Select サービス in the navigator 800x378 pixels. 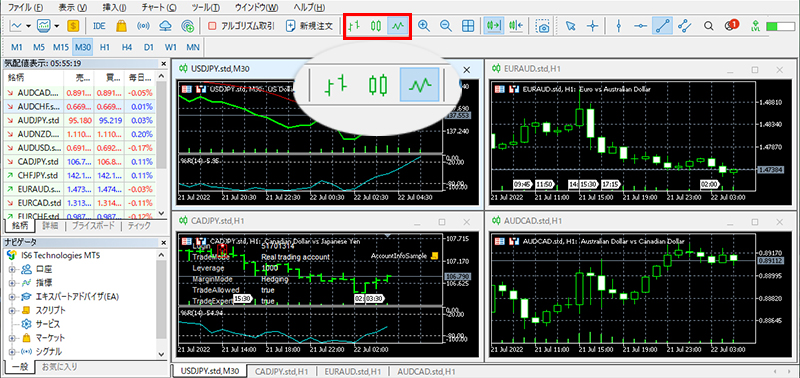click(47, 324)
